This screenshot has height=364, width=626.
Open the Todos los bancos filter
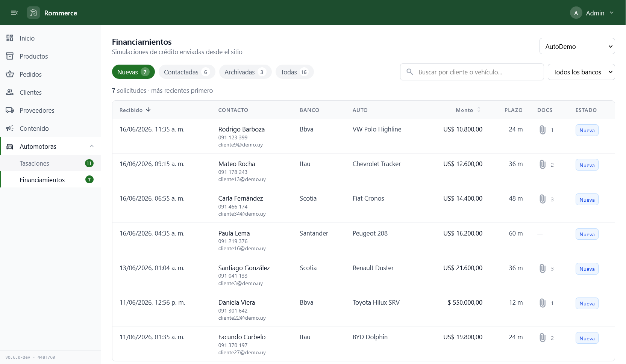581,72
